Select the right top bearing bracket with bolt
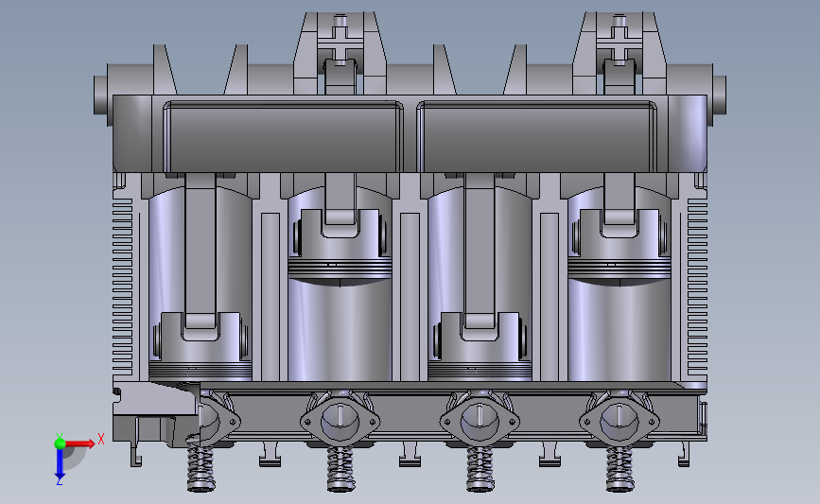The image size is (820, 504). pyautogui.click(x=619, y=53)
